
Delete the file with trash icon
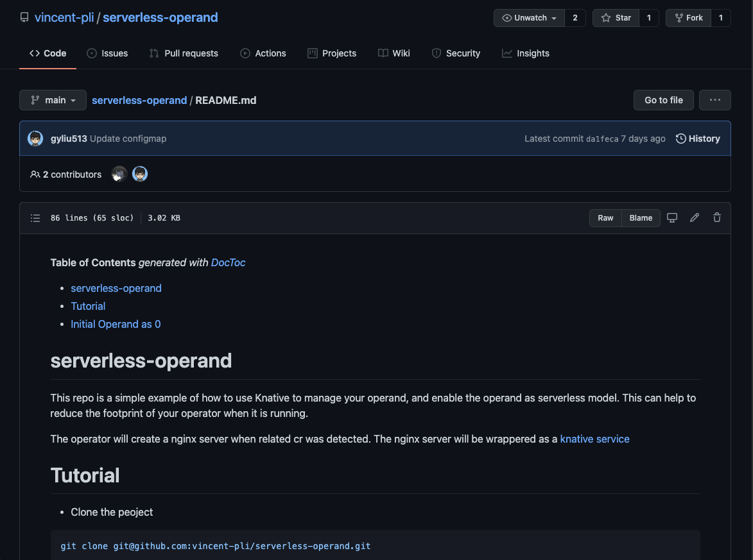[717, 218]
